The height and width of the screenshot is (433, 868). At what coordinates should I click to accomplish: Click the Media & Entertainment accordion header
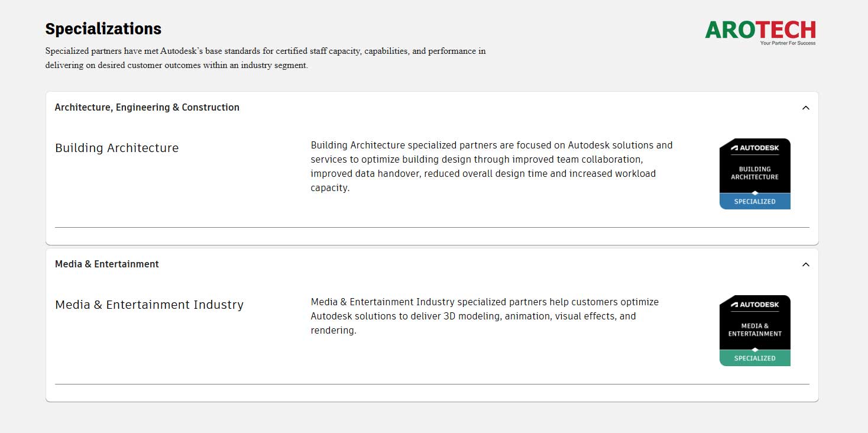[x=107, y=264]
